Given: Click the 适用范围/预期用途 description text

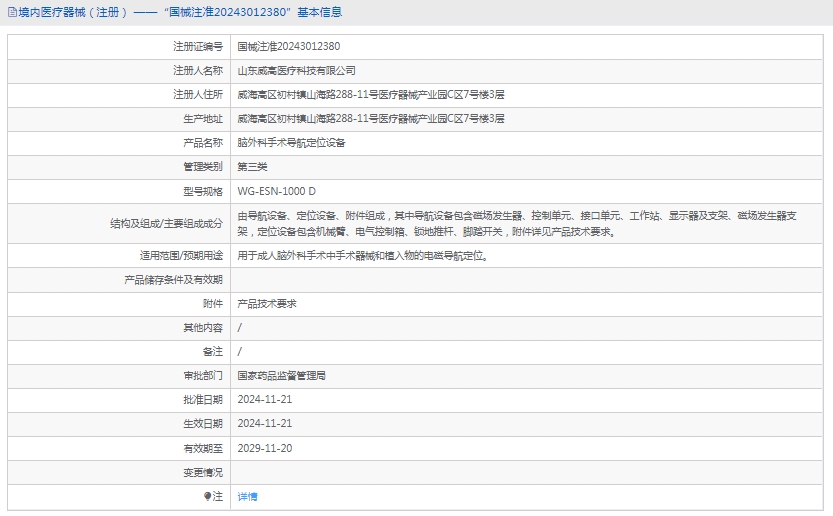Looking at the screenshot, I should click(x=362, y=255).
